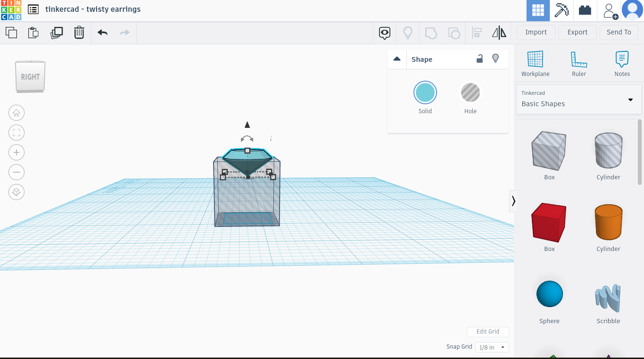This screenshot has width=644, height=359.
Task: Click the inspect/view selected icon in toolbar
Action: (x=384, y=33)
